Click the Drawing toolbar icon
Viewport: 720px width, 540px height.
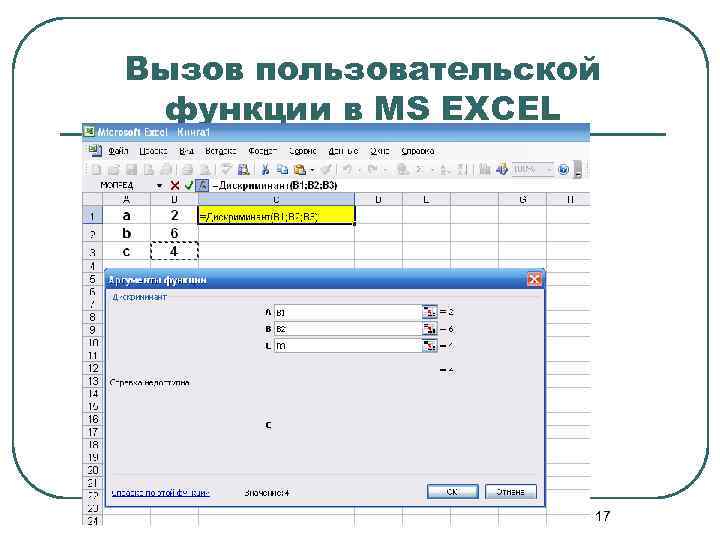[x=502, y=170]
